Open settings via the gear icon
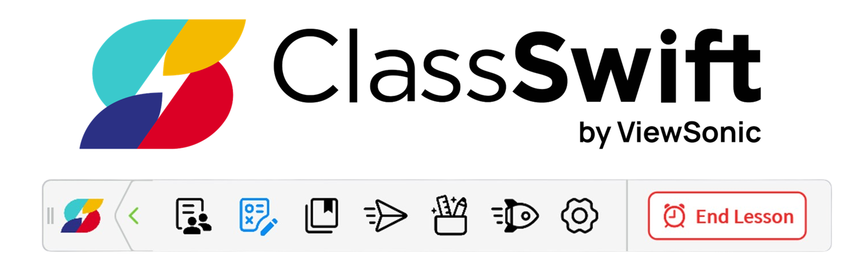868x274 pixels. 579,216
